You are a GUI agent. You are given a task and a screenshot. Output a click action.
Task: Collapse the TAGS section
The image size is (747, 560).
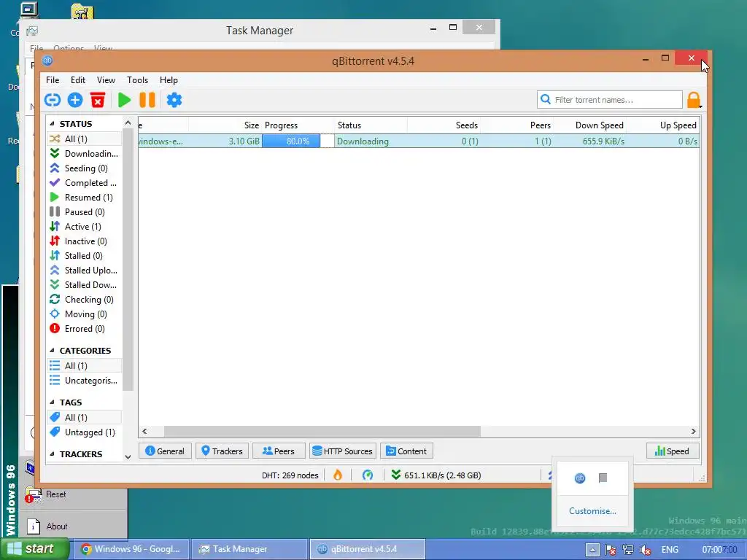coord(52,402)
